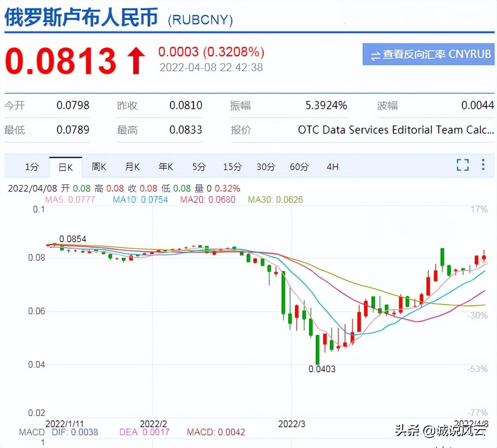Click the amplitude value 5.3924%

[326, 105]
